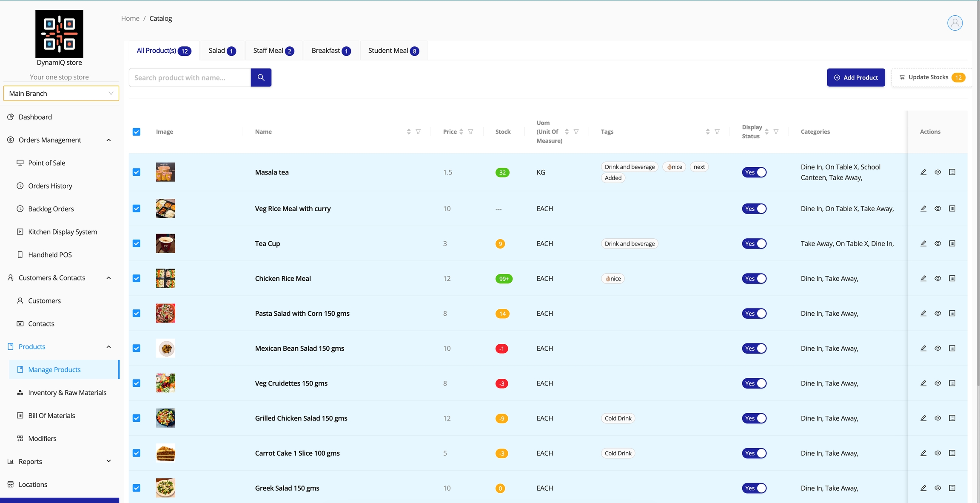This screenshot has width=980, height=503.
Task: Open details list icon for Chicken Rice Meal
Action: click(x=952, y=278)
